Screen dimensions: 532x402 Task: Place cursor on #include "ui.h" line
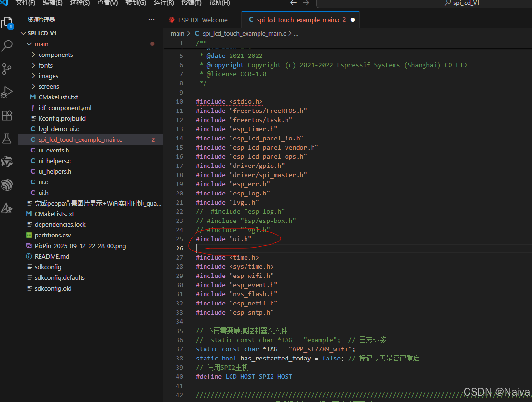click(224, 239)
